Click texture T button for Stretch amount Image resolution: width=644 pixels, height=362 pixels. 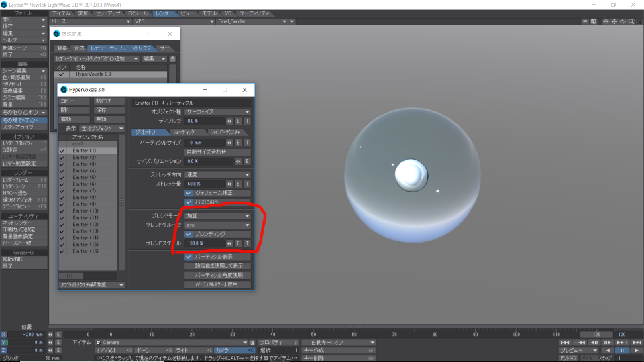point(247,184)
